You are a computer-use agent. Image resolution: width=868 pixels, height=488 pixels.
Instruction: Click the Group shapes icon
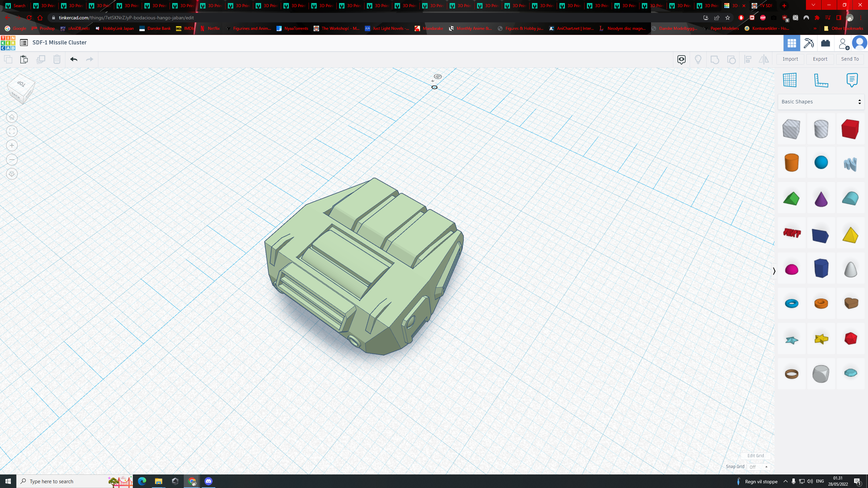(x=715, y=60)
